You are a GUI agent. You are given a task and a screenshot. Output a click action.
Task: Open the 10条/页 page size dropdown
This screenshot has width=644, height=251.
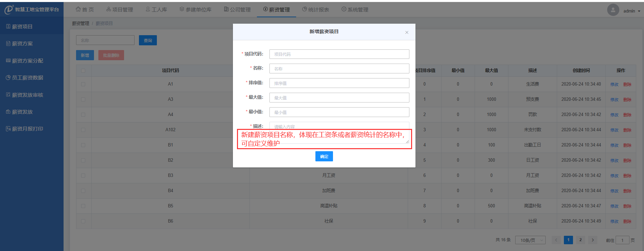530,240
